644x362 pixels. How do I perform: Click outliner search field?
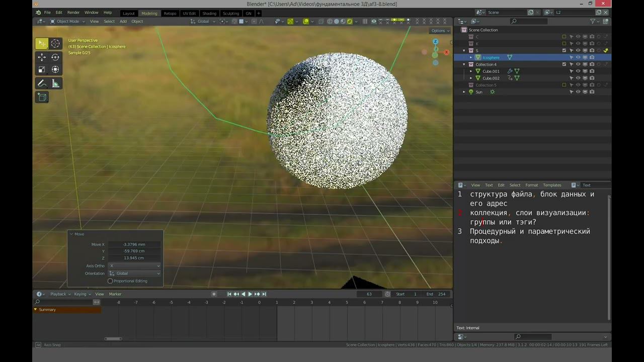529,21
